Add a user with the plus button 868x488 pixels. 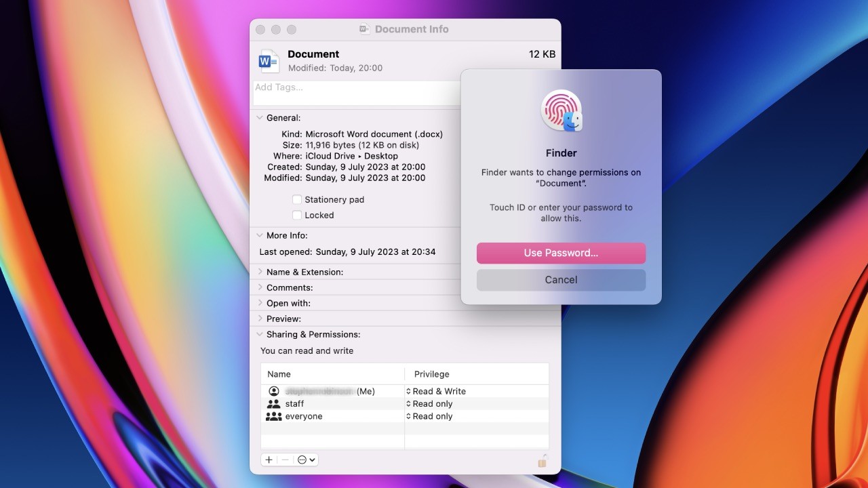click(x=269, y=460)
